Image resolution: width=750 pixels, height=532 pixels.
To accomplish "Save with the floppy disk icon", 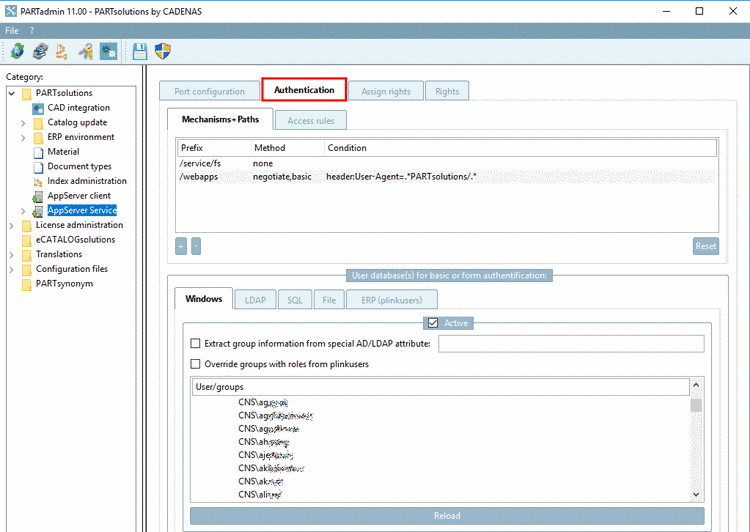I will 140,51.
